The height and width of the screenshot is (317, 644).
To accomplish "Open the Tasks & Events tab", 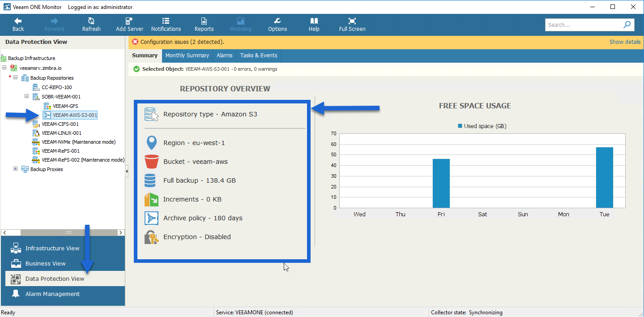I will 259,56.
